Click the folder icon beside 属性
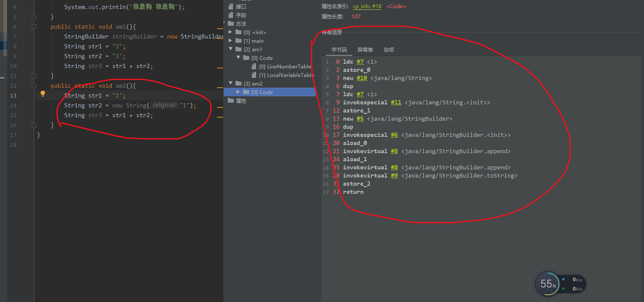 click(231, 101)
